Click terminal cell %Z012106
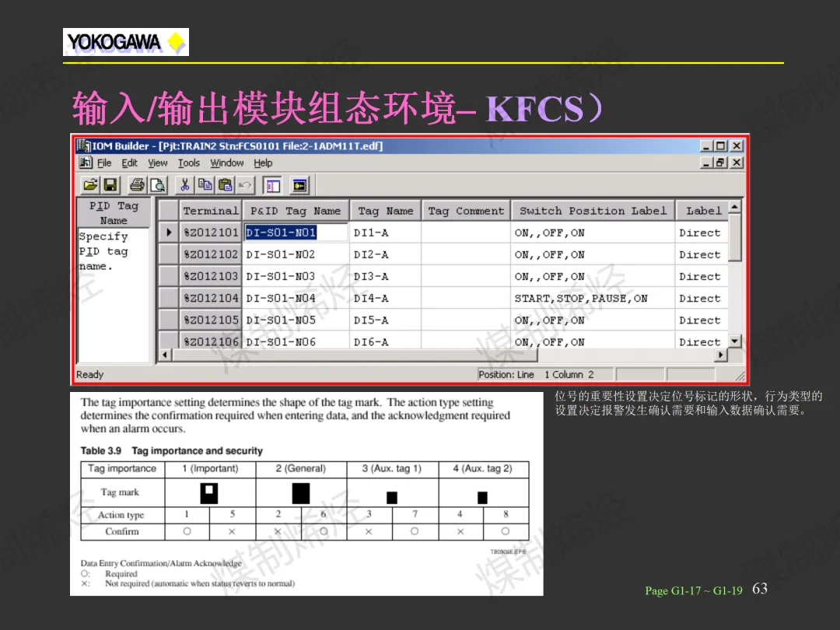The width and height of the screenshot is (840, 630). [x=211, y=341]
